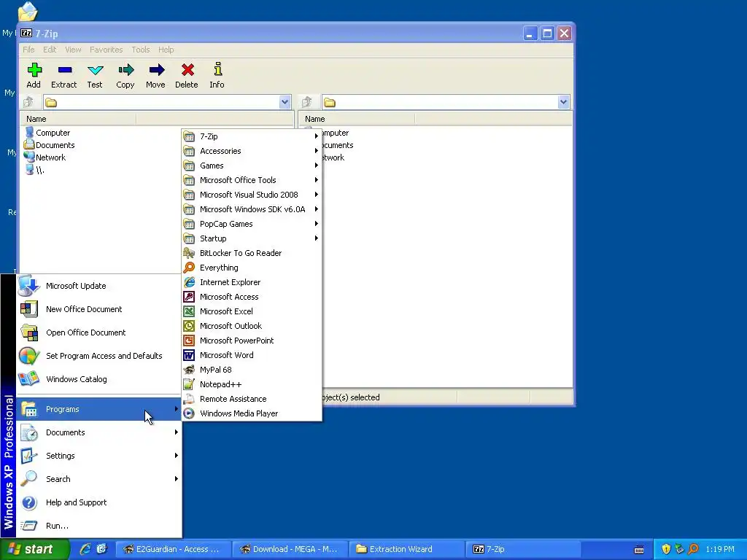Click Internet Explorer quick launch icon
The width and height of the screenshot is (747, 560).
tap(85, 549)
